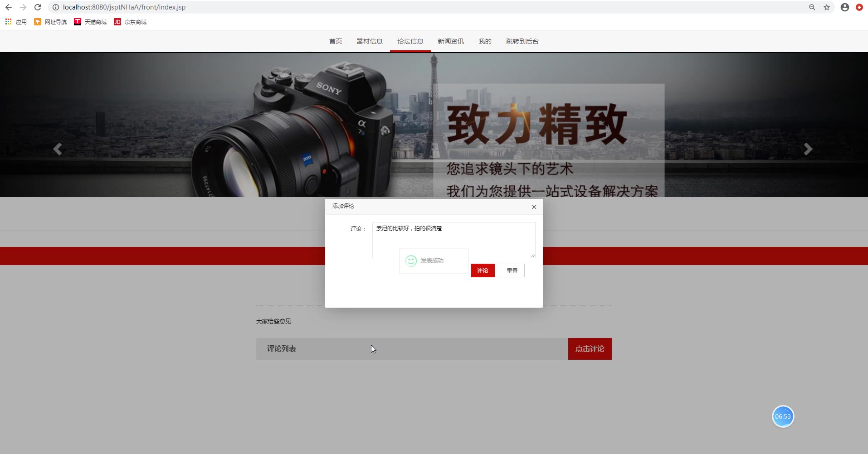
Task: Go back using browser back arrow
Action: pyautogui.click(x=8, y=7)
